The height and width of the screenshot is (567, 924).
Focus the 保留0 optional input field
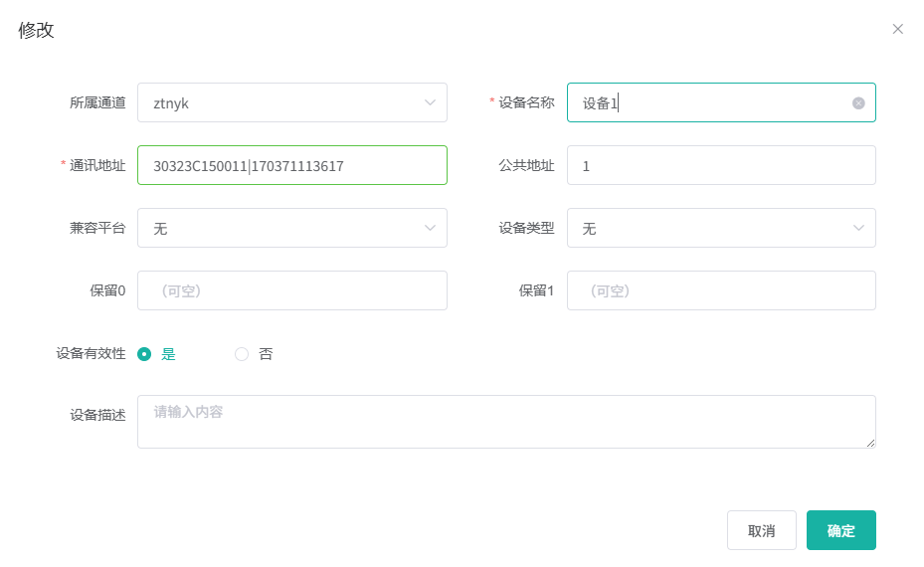(291, 290)
